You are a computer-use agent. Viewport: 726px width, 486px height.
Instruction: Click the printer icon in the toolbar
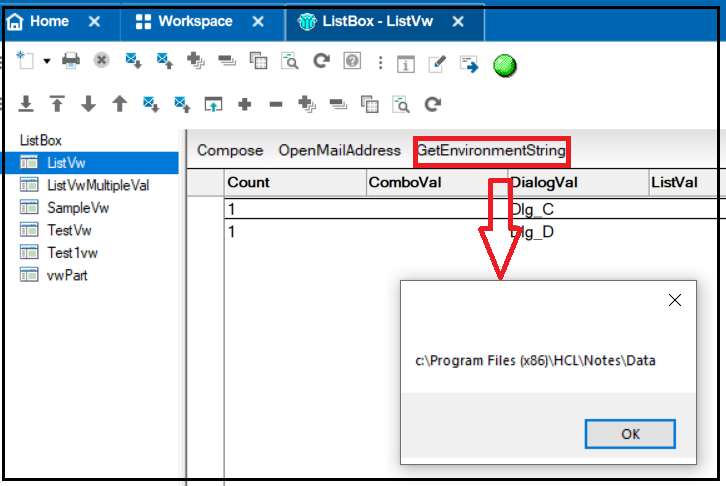tap(71, 61)
